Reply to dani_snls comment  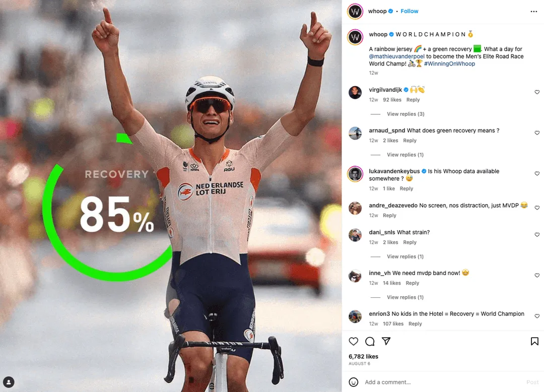(410, 242)
